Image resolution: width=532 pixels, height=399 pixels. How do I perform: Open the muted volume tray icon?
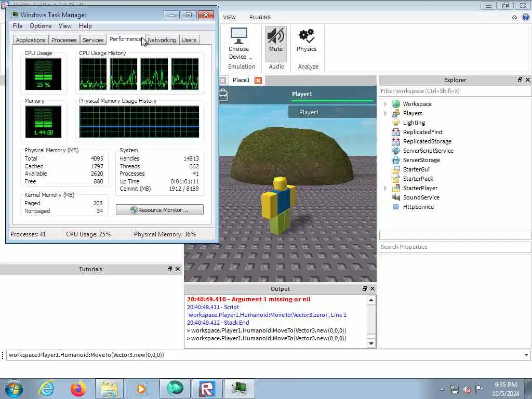(467, 389)
